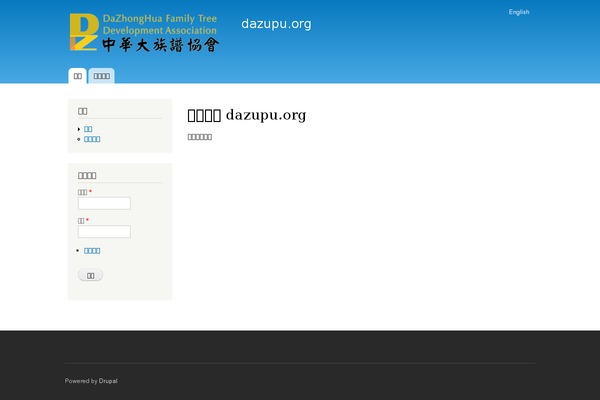
Task: Focus the username input field
Action: pyautogui.click(x=104, y=203)
